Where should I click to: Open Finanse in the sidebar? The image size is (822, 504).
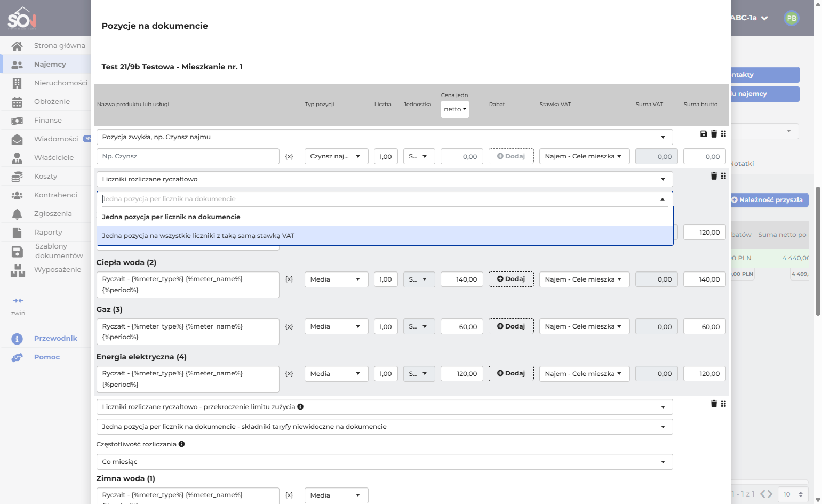pos(47,120)
